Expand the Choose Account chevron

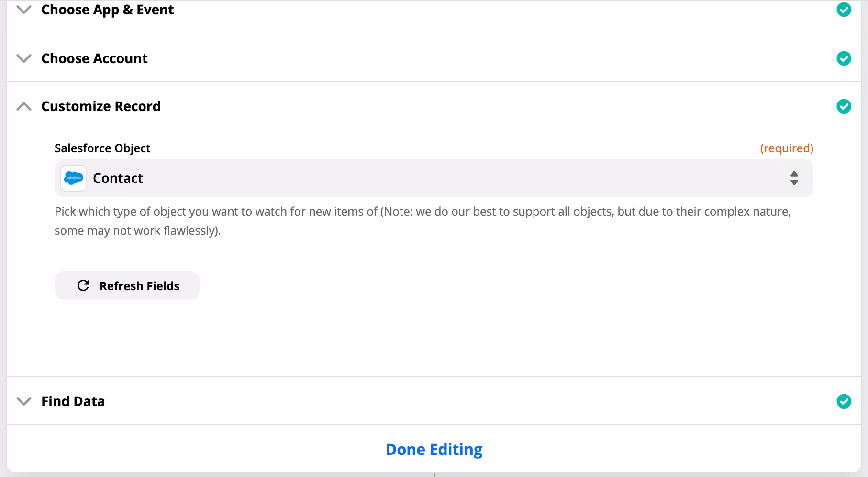(x=24, y=58)
